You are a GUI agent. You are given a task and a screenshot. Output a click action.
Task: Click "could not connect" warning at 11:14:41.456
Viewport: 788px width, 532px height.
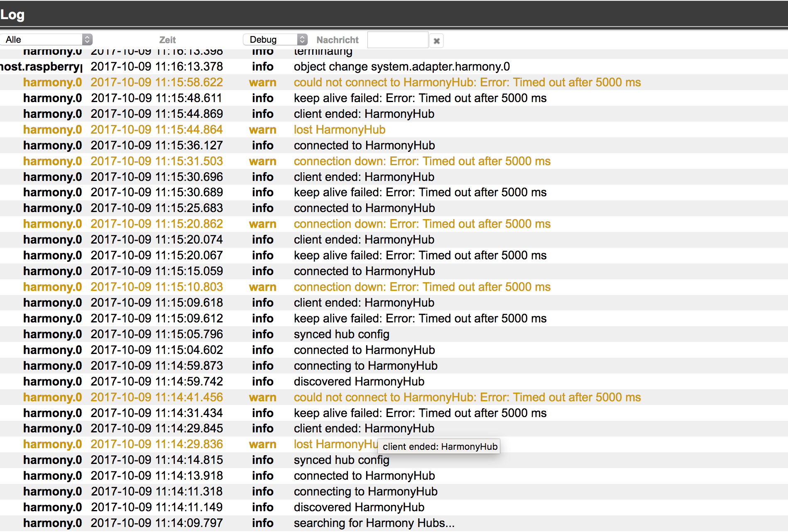(467, 397)
